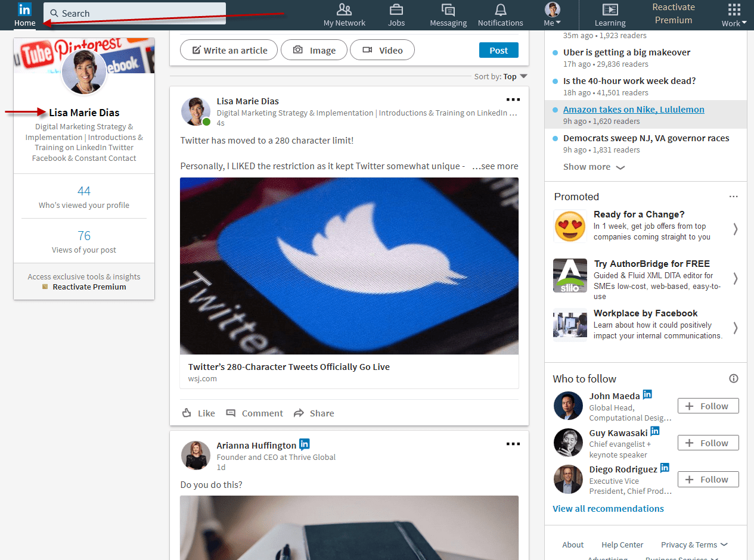The width and height of the screenshot is (754, 560).
Task: Expand post text with see more
Action: click(495, 166)
